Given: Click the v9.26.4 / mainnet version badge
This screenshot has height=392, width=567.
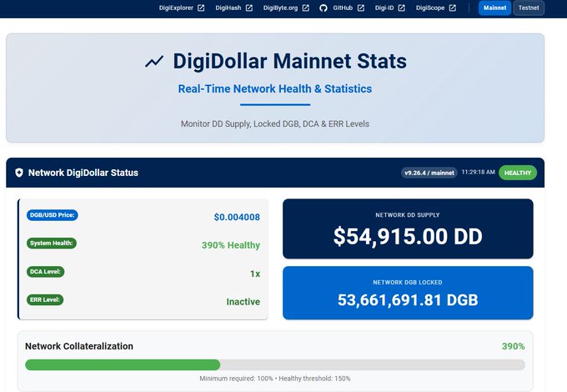Looking at the screenshot, I should tap(429, 173).
